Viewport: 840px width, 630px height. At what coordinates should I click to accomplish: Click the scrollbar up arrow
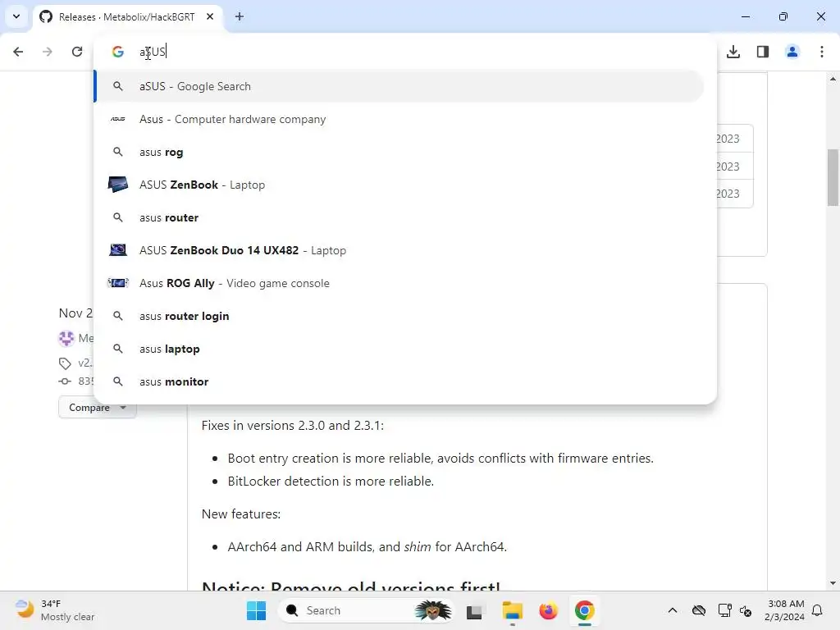(833, 79)
